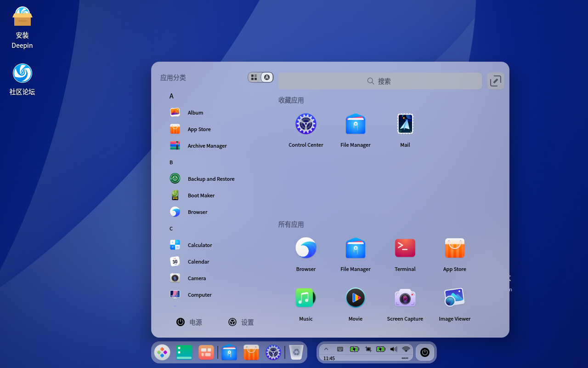Image resolution: width=588 pixels, height=368 pixels.
Task: Collapse the tray overflow chevron
Action: pos(326,349)
